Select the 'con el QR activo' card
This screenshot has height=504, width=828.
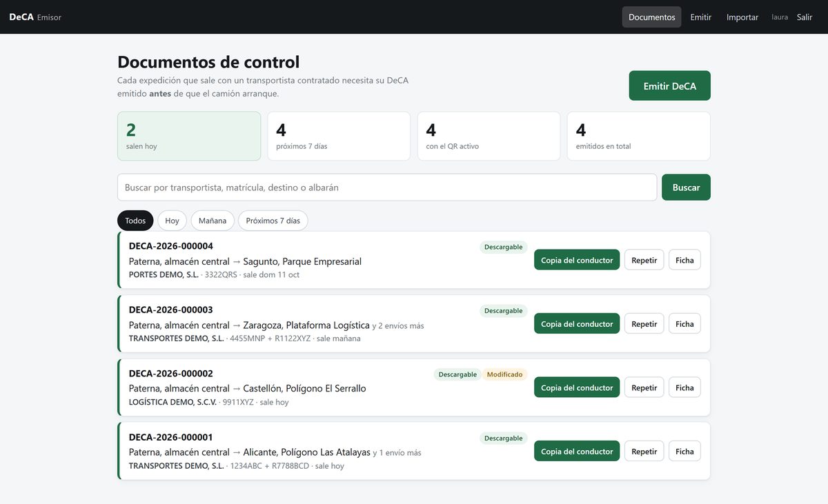click(489, 136)
